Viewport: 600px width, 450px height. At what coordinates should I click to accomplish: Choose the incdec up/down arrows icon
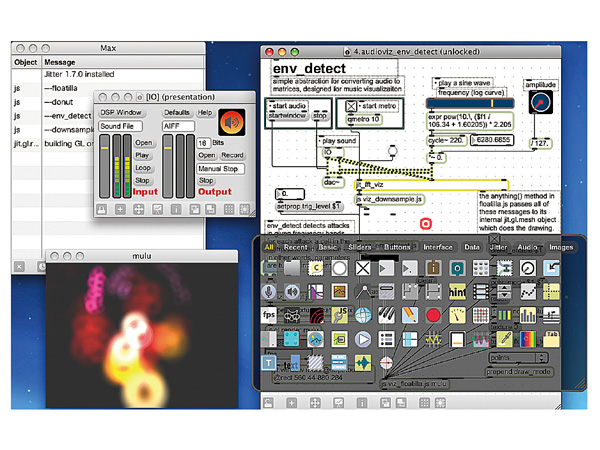[504, 292]
